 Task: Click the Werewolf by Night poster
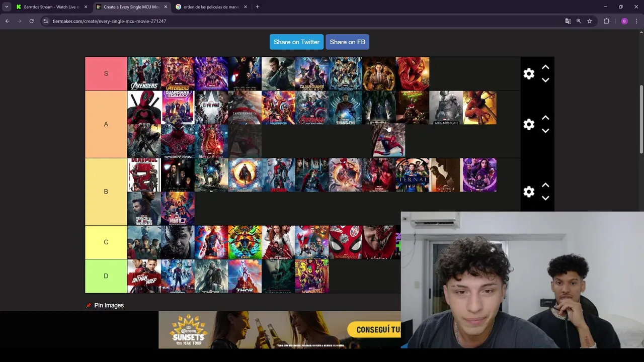446,175
